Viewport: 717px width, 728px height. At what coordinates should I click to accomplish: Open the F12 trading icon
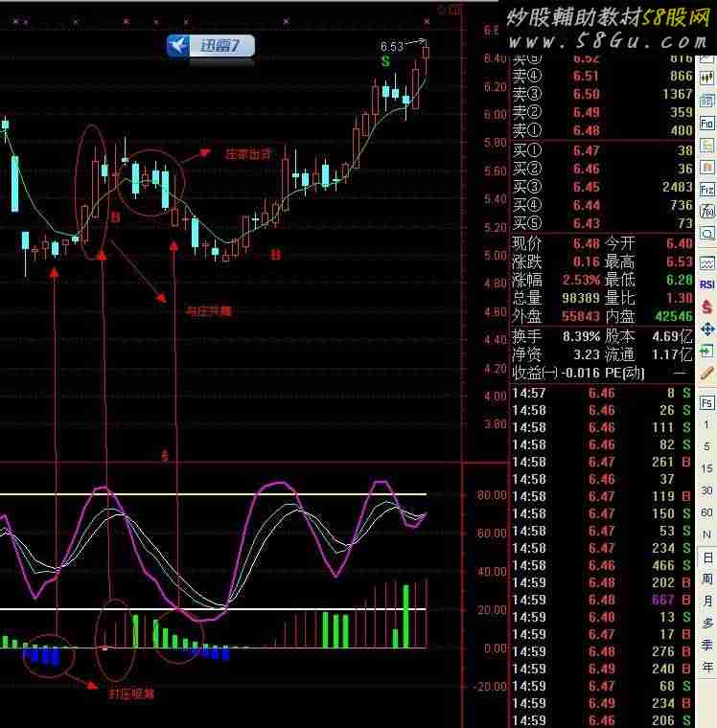click(706, 190)
